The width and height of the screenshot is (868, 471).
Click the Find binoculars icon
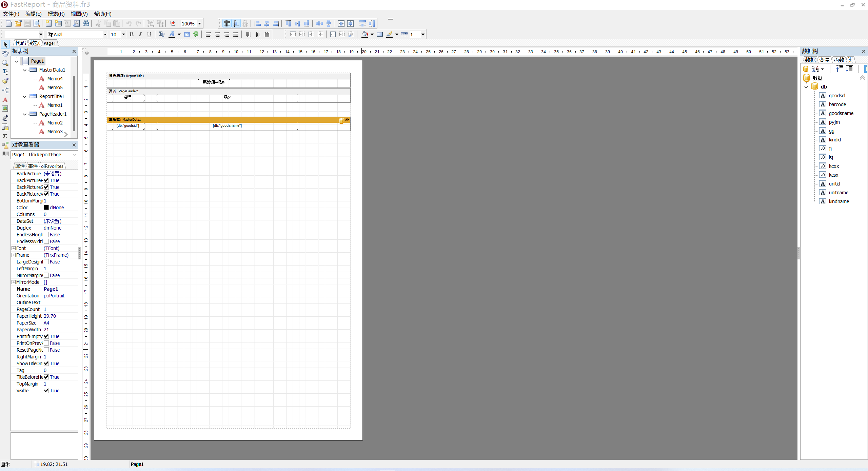click(x=86, y=23)
